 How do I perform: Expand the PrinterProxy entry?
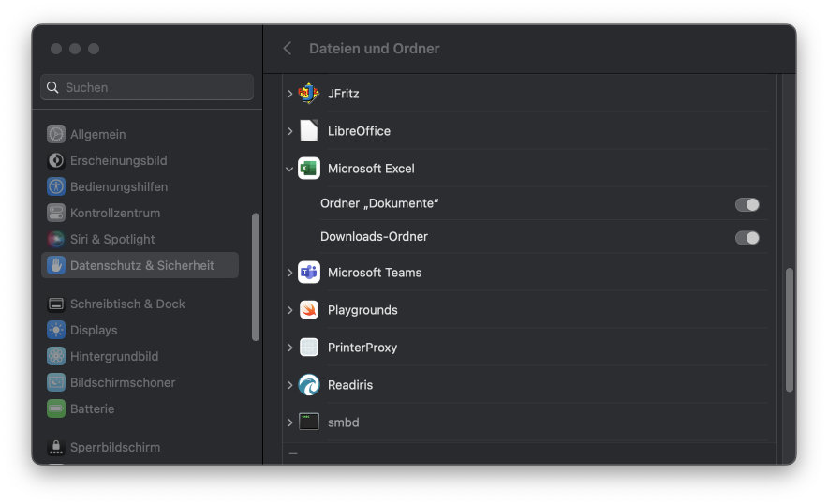point(290,348)
